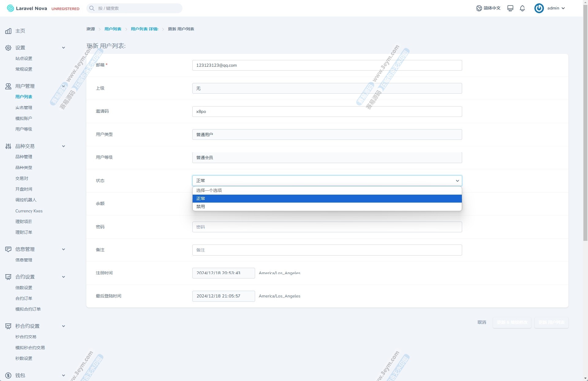588x381 pixels.
Task: Click the globe language icon
Action: click(479, 8)
